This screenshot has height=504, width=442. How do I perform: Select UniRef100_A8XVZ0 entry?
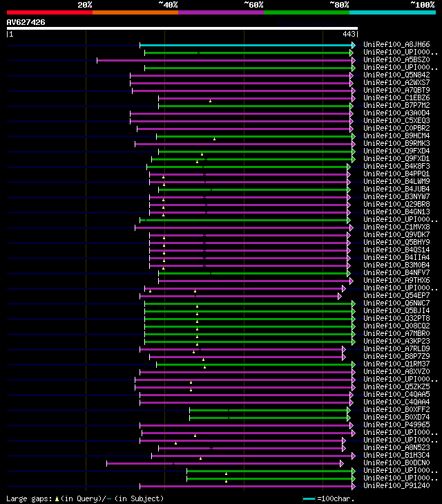(396, 371)
